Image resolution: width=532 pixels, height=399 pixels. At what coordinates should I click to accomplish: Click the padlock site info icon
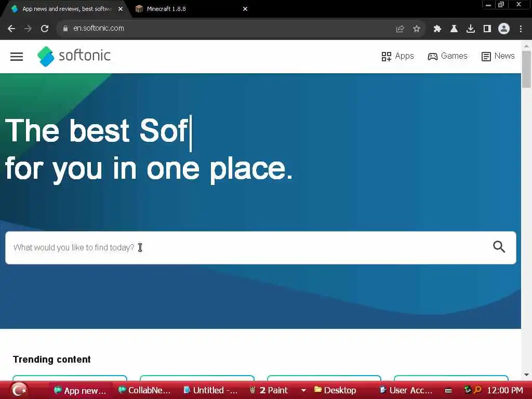[x=65, y=29]
